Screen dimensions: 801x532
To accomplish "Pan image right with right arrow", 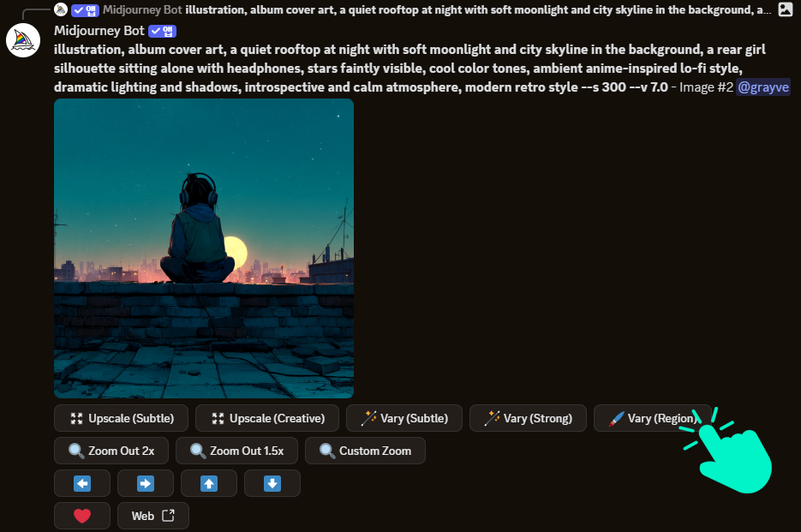I will click(x=146, y=483).
